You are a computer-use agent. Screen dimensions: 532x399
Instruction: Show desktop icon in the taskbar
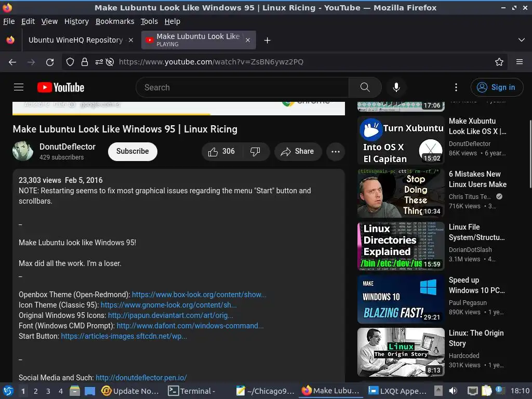click(89, 391)
